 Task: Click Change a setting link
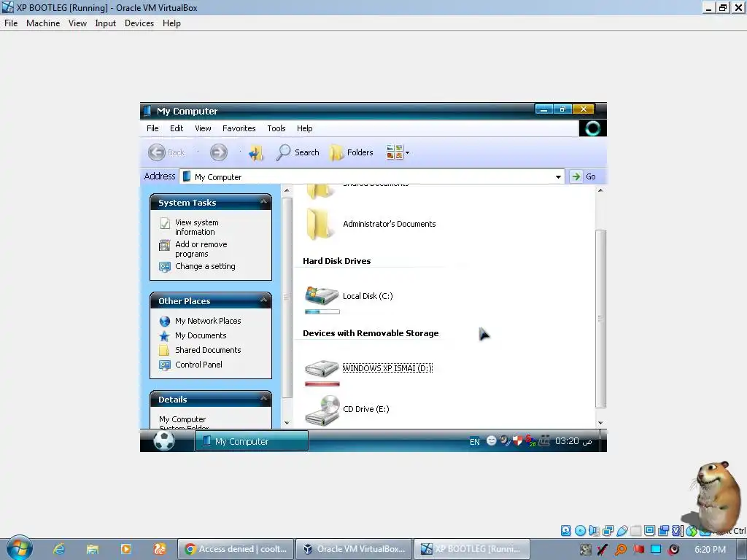tap(205, 266)
